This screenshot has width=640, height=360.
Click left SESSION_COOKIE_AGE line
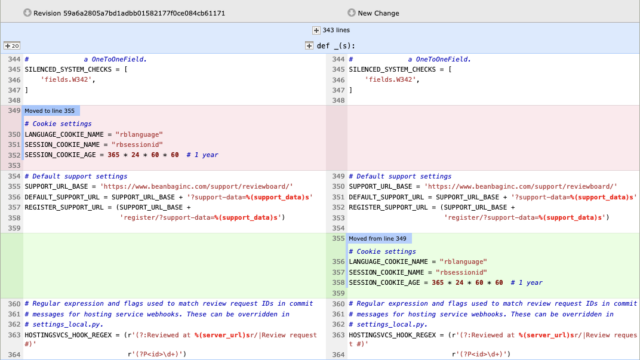click(121, 155)
